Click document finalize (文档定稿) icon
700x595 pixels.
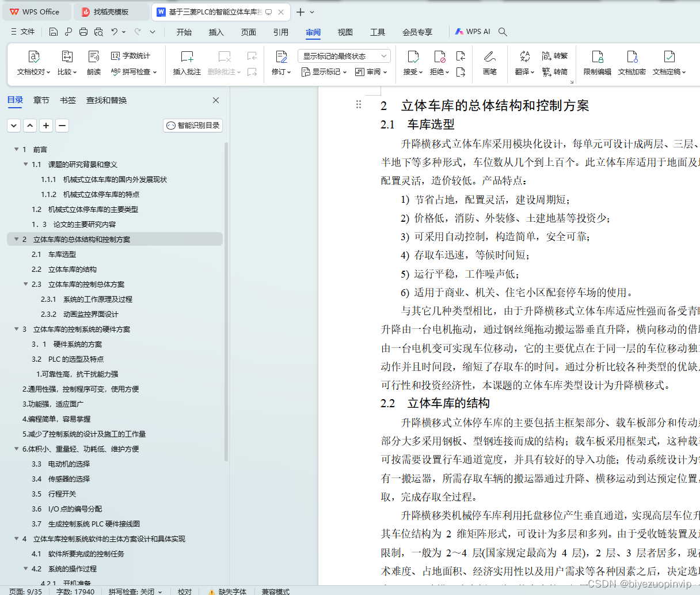point(669,56)
